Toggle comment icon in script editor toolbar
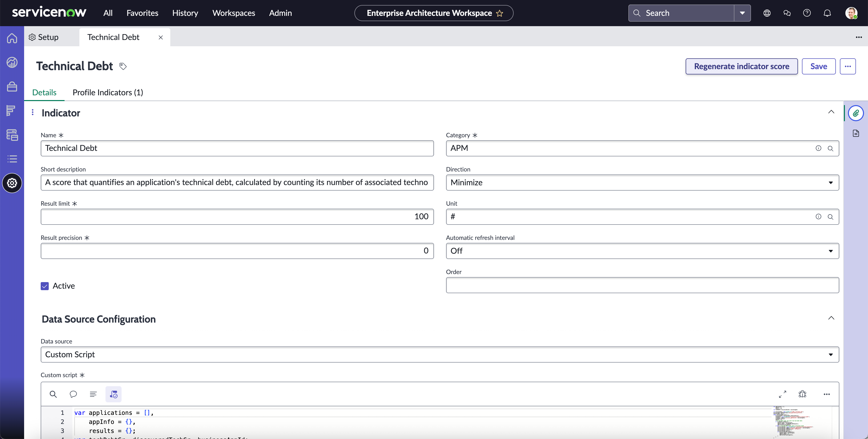Screen dimensions: 868x439 point(73,394)
